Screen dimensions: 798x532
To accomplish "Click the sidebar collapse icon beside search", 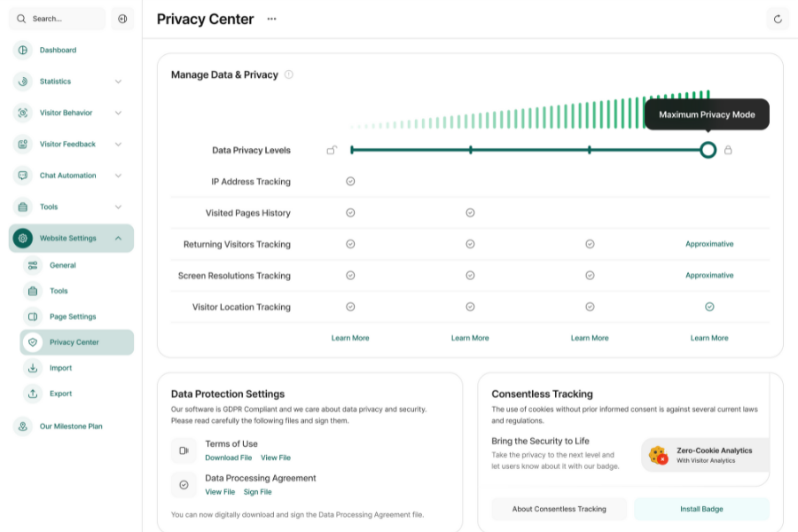I will click(122, 19).
